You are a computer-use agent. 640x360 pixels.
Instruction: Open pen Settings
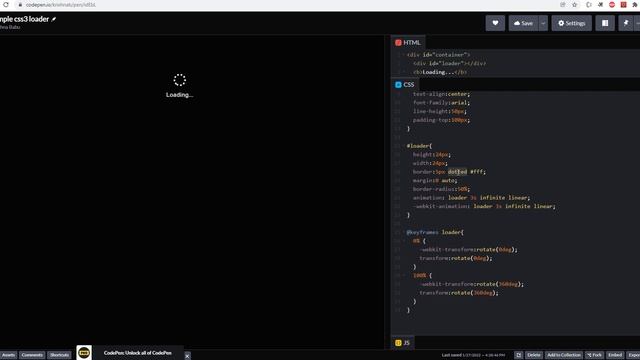coord(571,23)
